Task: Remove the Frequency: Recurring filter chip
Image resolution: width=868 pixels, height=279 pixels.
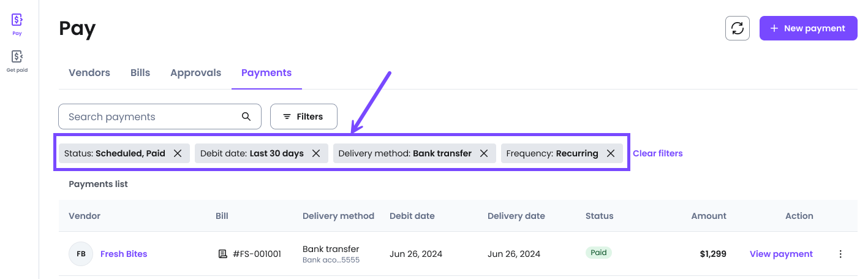Action: (611, 153)
